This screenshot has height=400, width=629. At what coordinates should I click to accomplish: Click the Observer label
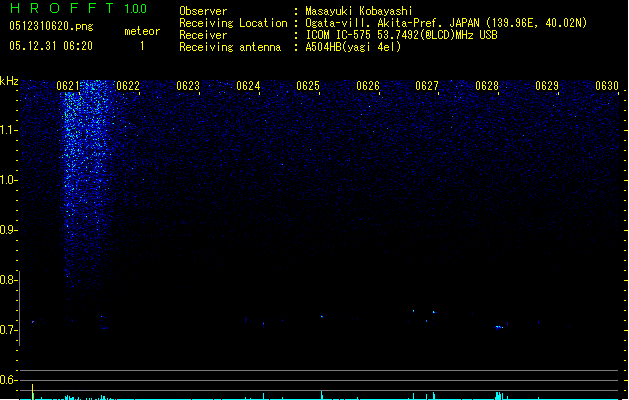(x=203, y=11)
